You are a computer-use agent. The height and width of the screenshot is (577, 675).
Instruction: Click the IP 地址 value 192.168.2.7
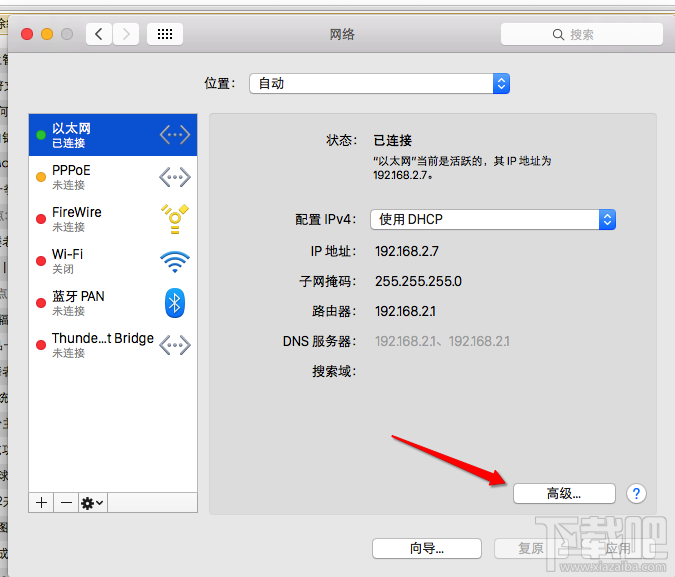tap(407, 251)
